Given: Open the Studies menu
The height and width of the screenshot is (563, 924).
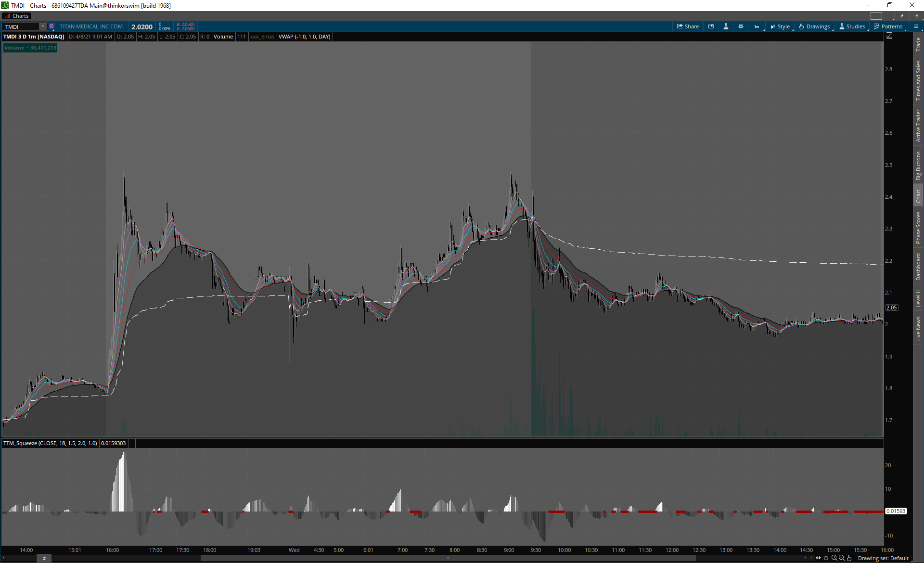Looking at the screenshot, I should click(852, 26).
